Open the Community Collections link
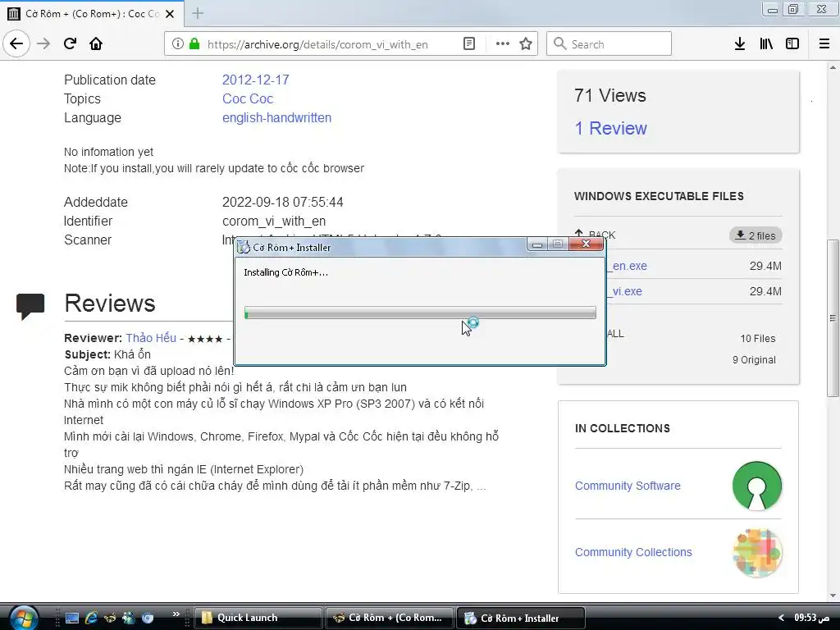 [633, 552]
